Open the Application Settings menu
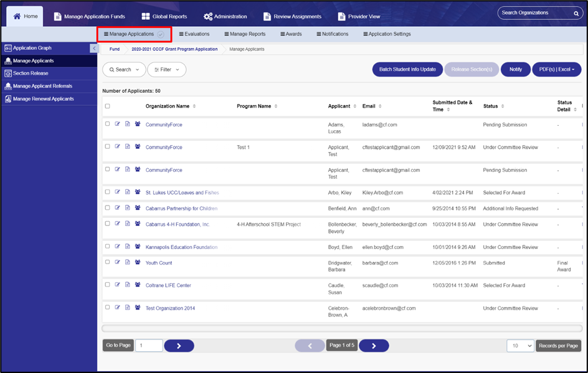 point(387,34)
